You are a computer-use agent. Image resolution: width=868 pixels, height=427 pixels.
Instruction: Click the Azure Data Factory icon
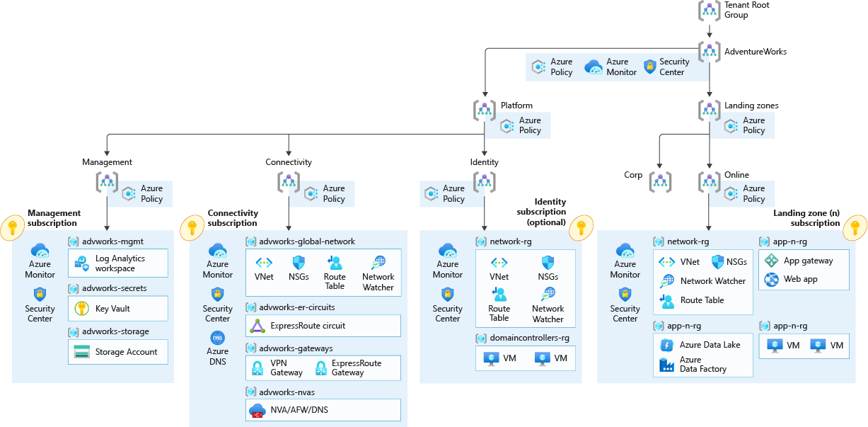667,365
